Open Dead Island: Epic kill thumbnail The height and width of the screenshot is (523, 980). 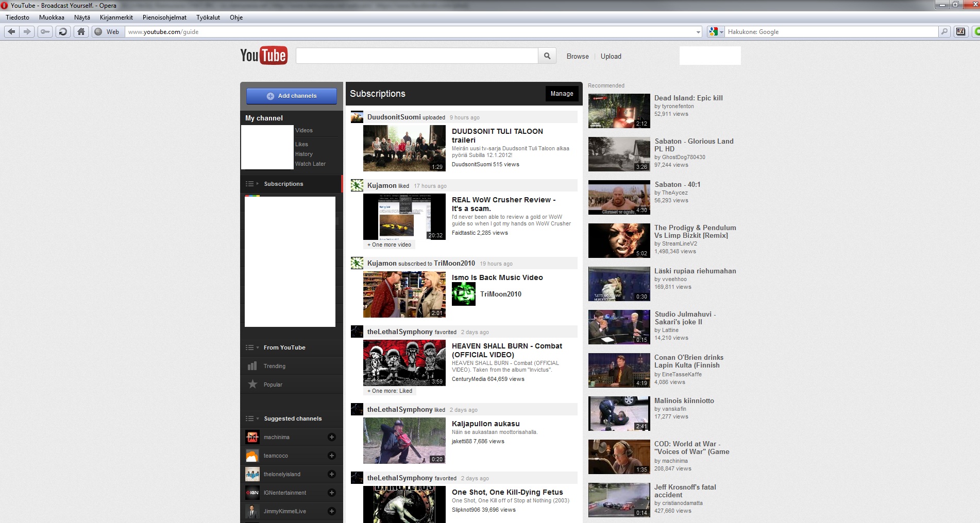click(619, 111)
